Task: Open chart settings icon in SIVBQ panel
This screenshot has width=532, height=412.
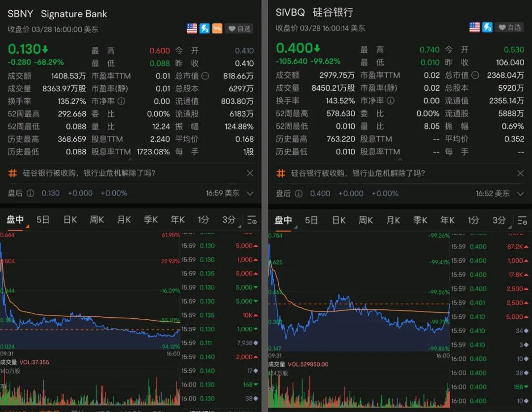Action: point(522,220)
